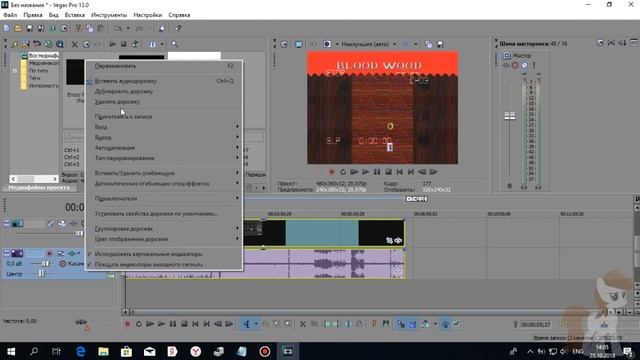Screen dimensions: 640x360
Task: Click the record button in the timeline transport bar
Action: [x=127, y=324]
